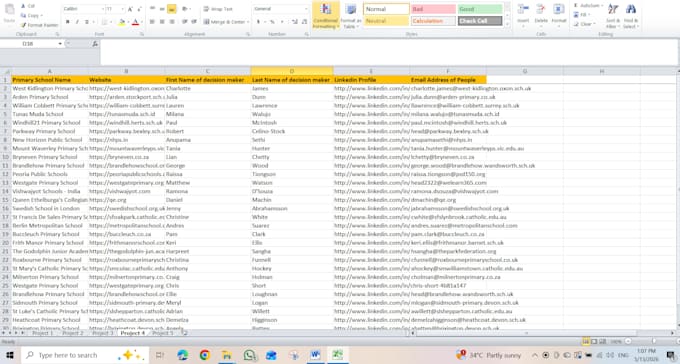The width and height of the screenshot is (680, 364).
Task: Center text horizontally
Action: 162,22
